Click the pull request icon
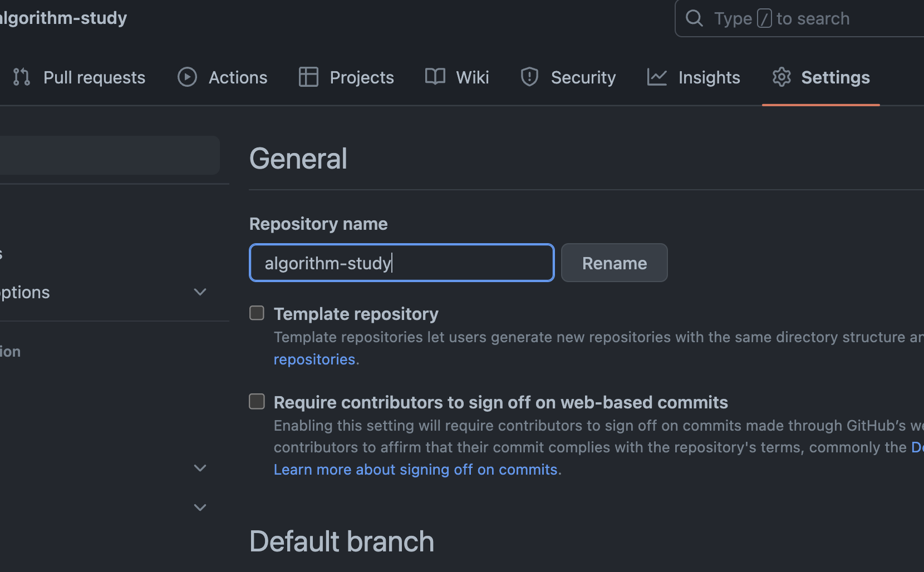The image size is (924, 572). [21, 77]
